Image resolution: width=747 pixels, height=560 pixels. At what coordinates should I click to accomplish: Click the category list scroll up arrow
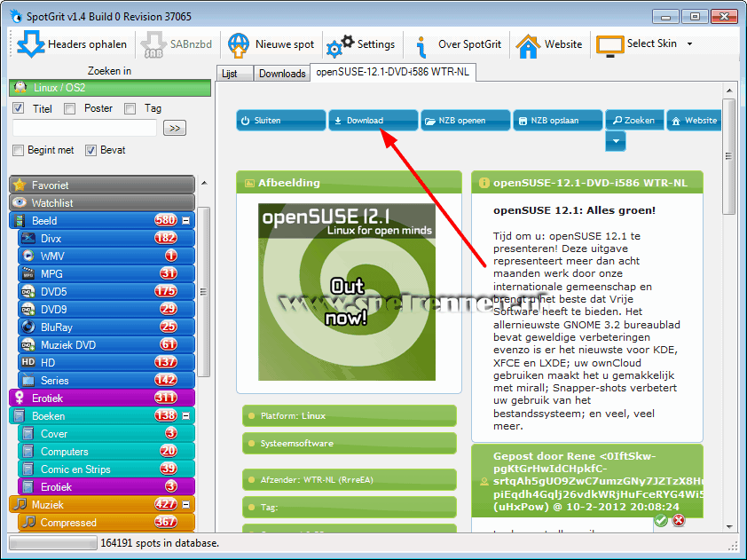tap(204, 183)
